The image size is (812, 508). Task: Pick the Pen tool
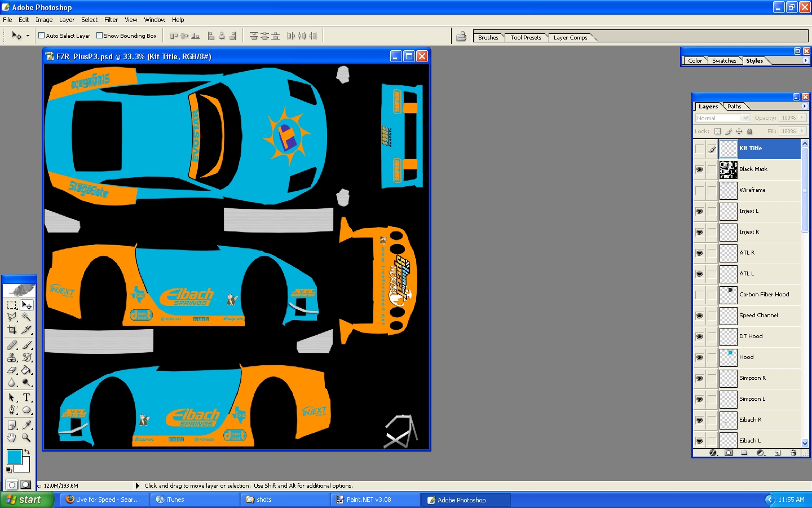(x=12, y=410)
